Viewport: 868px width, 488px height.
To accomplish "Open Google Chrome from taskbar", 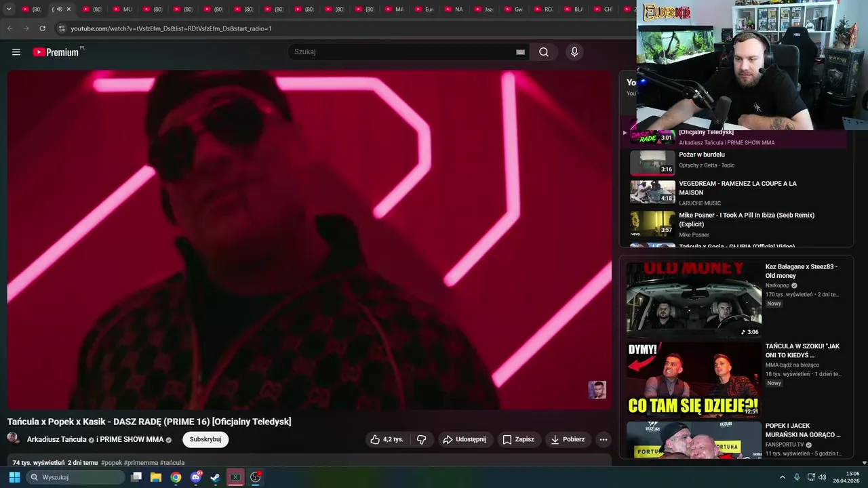I will click(176, 477).
